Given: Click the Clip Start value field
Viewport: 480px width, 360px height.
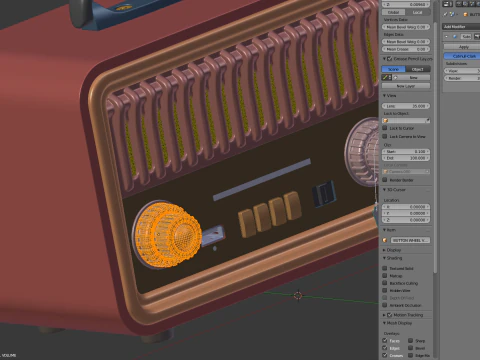Looking at the screenshot, I should [x=406, y=152].
